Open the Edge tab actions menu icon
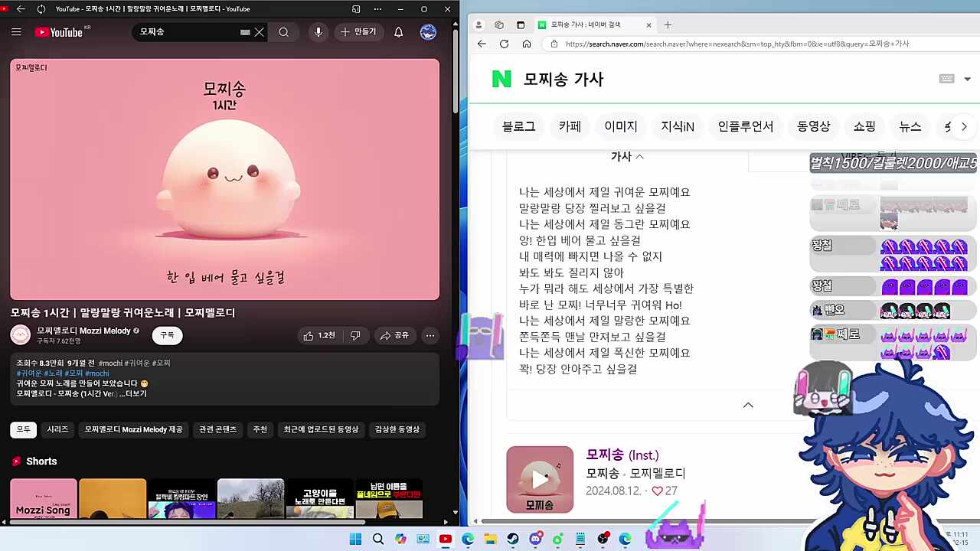The height and width of the screenshot is (551, 980). pyautogui.click(x=521, y=24)
